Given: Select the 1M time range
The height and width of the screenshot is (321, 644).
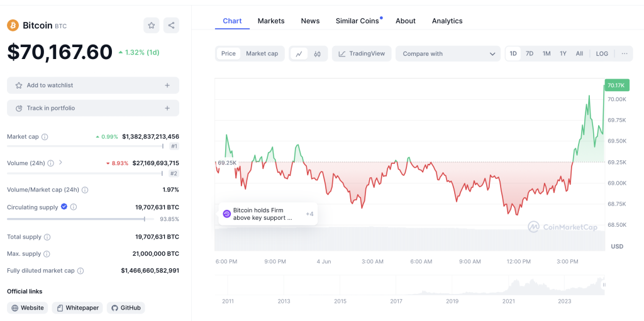Looking at the screenshot, I should coord(547,54).
